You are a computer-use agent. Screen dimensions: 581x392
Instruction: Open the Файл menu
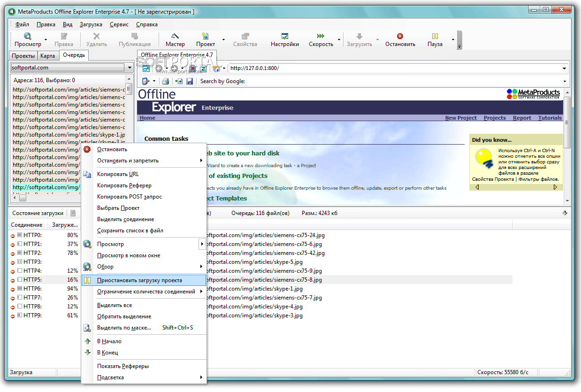pyautogui.click(x=22, y=24)
